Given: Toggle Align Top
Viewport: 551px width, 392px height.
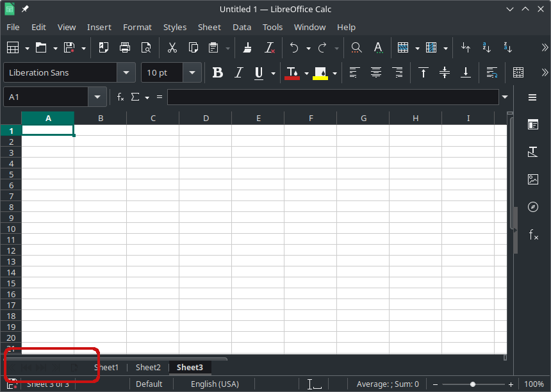Looking at the screenshot, I should (x=424, y=73).
